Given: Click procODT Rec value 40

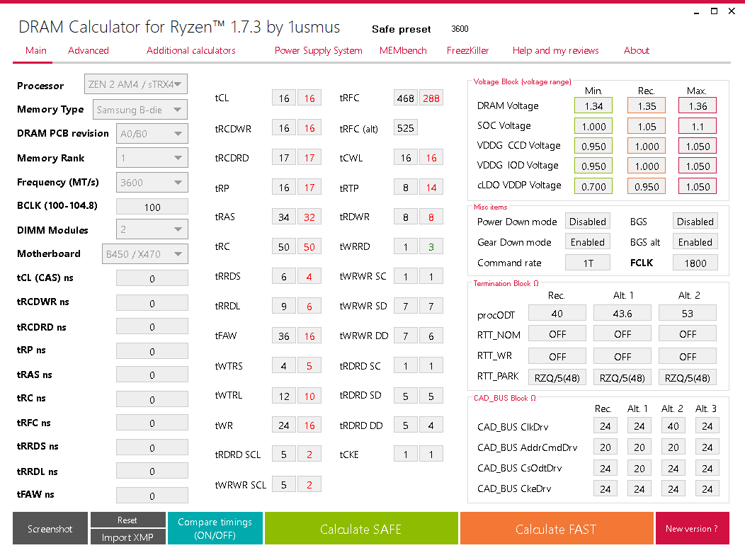Looking at the screenshot, I should click(x=557, y=314).
